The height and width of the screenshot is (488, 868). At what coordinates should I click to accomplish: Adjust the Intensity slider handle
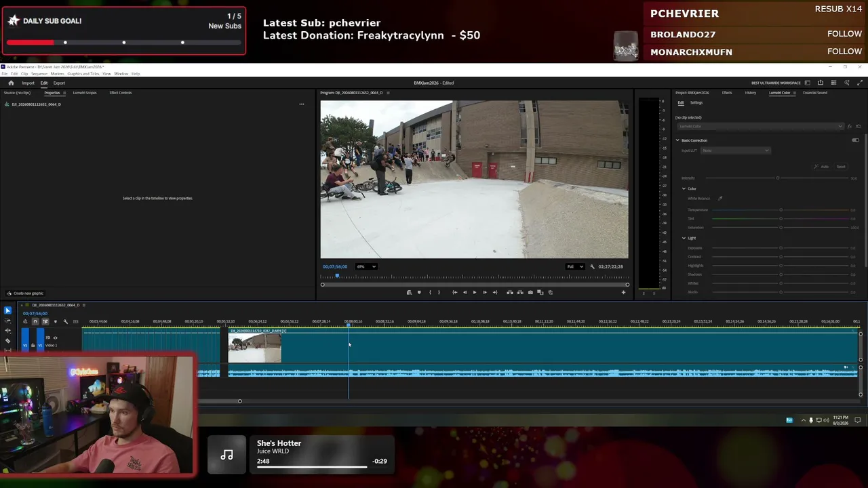click(x=778, y=178)
